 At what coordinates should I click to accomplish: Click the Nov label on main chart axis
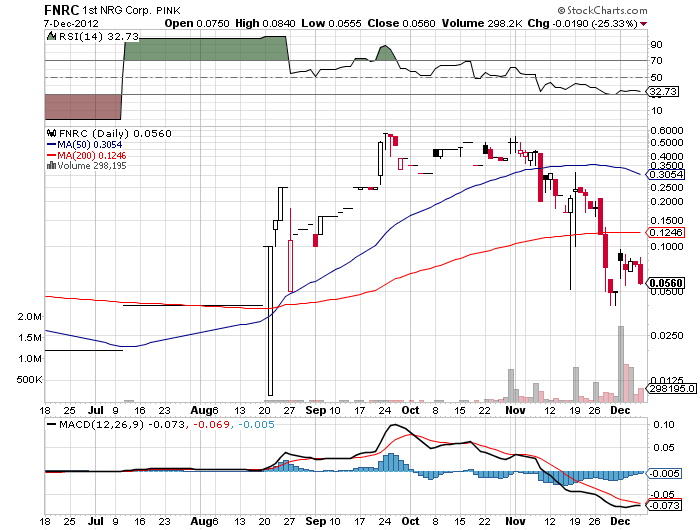tap(515, 410)
